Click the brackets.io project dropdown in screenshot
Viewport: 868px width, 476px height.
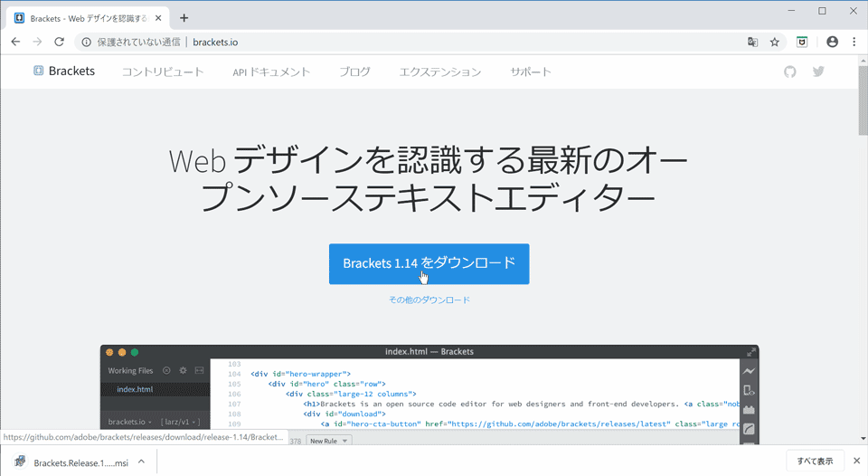coord(129,422)
